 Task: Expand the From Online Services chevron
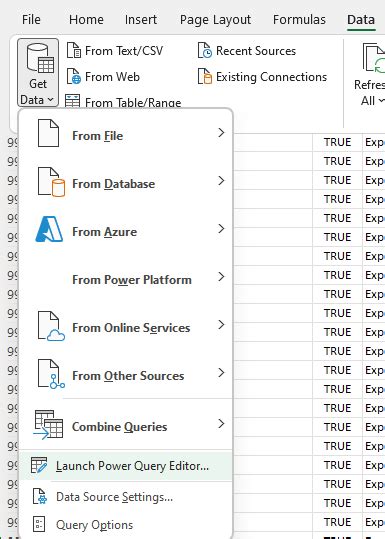(x=221, y=324)
